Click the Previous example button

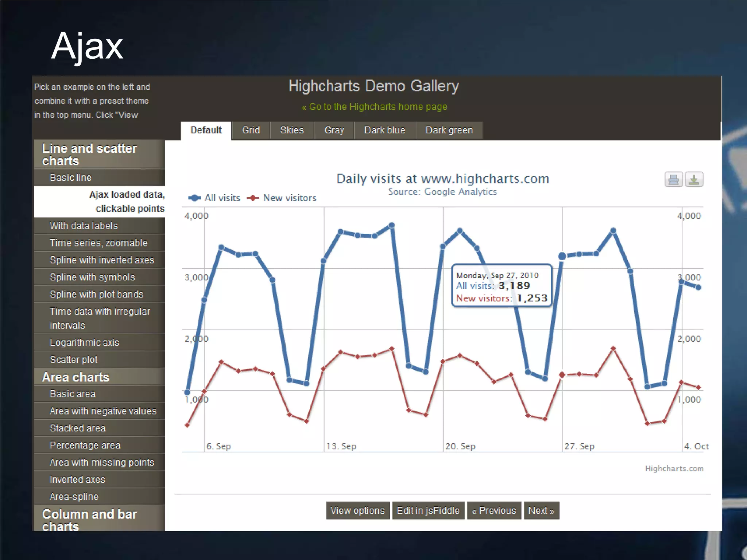point(494,510)
